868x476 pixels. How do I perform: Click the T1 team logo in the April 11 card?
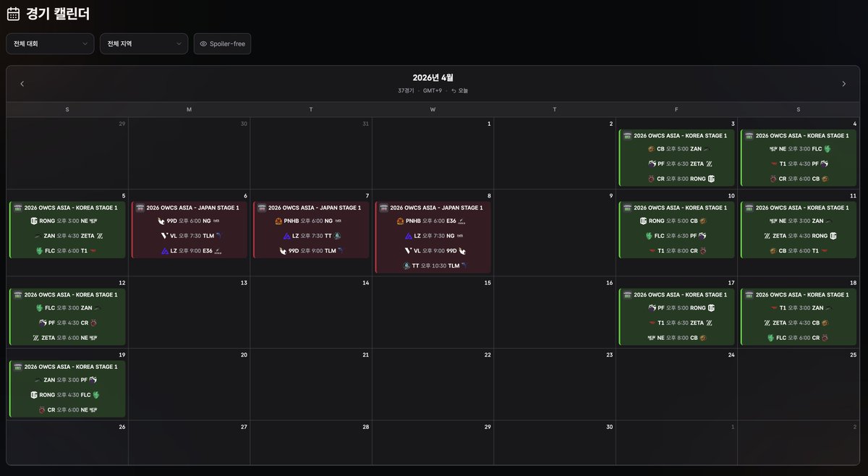click(825, 250)
